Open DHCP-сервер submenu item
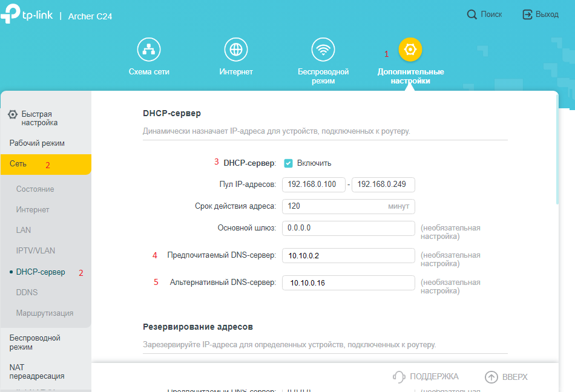The height and width of the screenshot is (392, 575). [41, 272]
